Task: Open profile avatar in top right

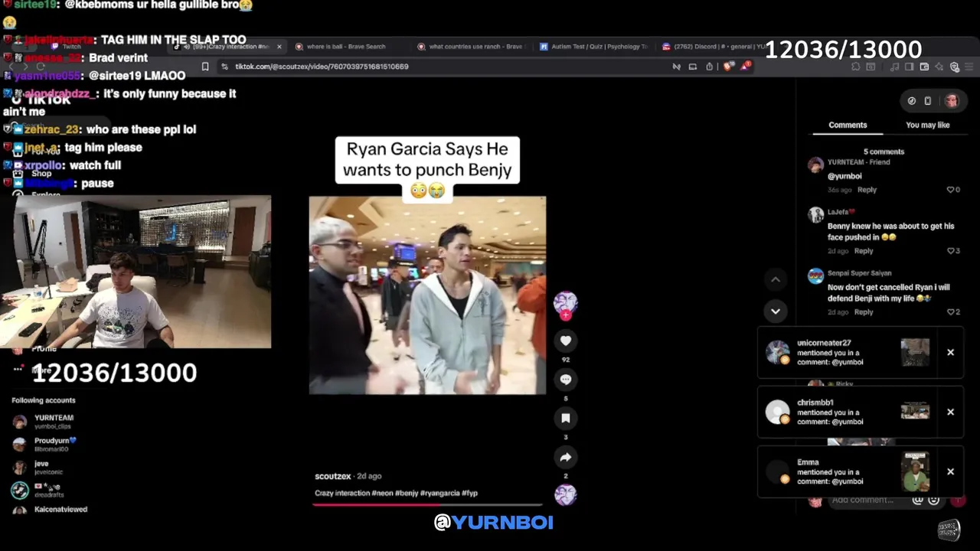Action: [x=951, y=100]
